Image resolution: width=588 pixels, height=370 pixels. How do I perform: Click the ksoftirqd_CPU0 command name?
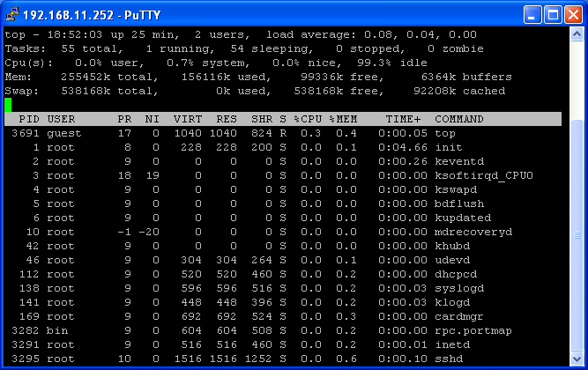[484, 175]
